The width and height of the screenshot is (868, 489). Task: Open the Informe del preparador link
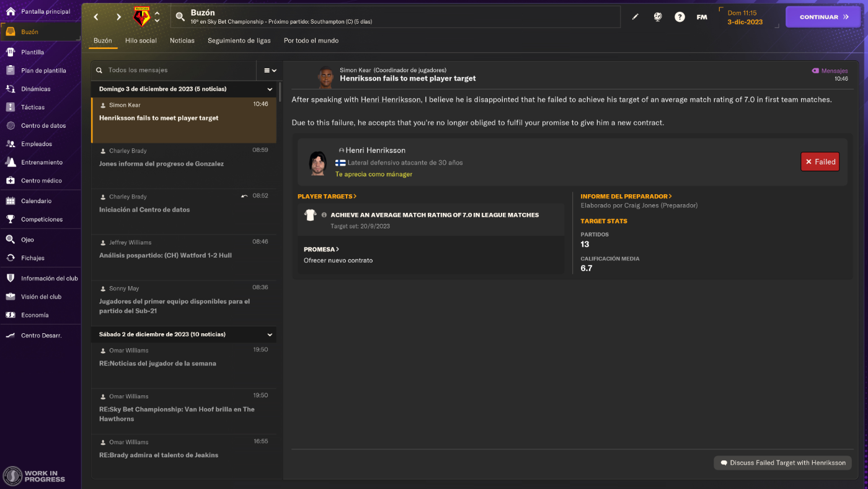626,196
